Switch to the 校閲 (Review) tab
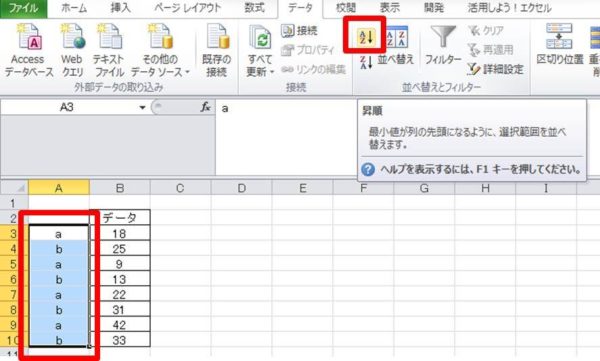Viewport: 600px width, 361px height. tap(346, 8)
